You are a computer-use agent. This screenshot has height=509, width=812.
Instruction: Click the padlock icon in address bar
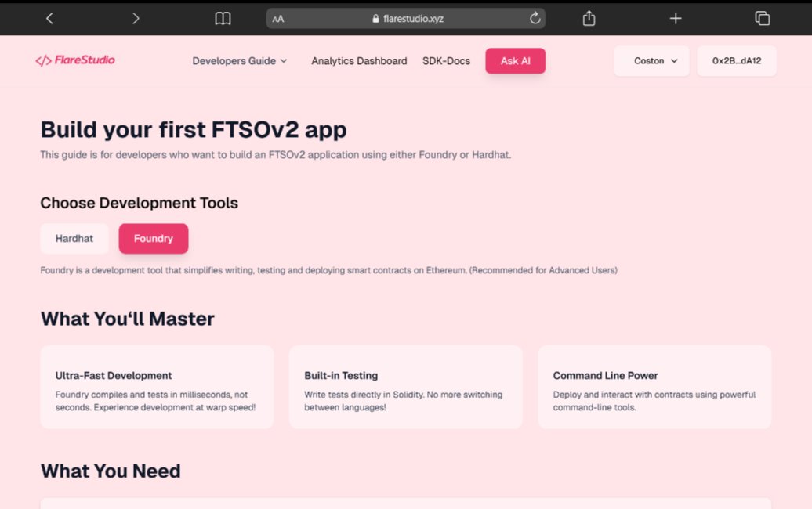coord(375,19)
